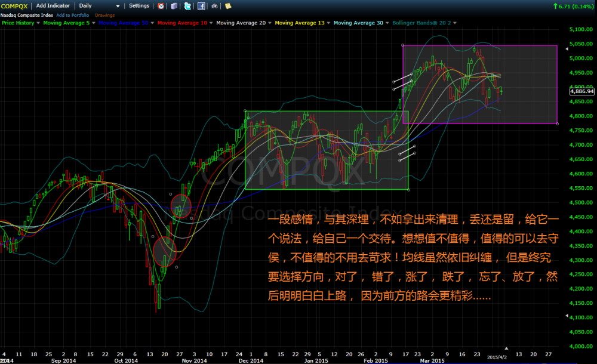Click the Mar 2015 month label
The image size is (597, 364).
click(x=432, y=360)
